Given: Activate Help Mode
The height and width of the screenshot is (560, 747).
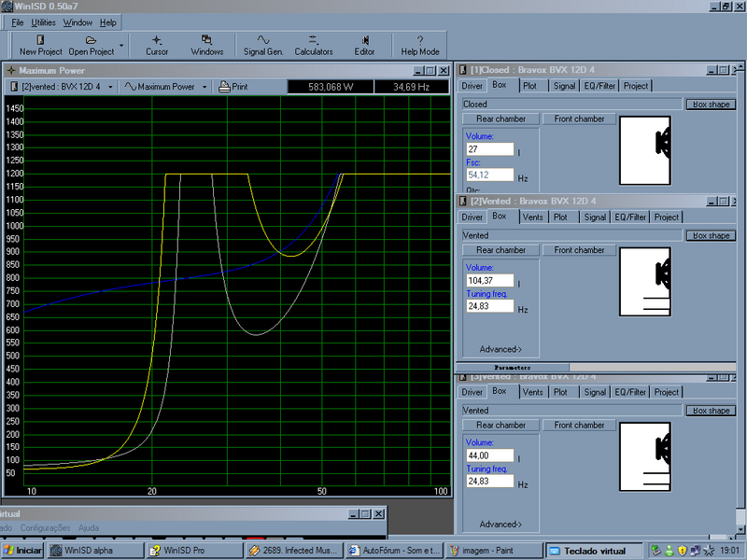Looking at the screenshot, I should tap(419, 45).
